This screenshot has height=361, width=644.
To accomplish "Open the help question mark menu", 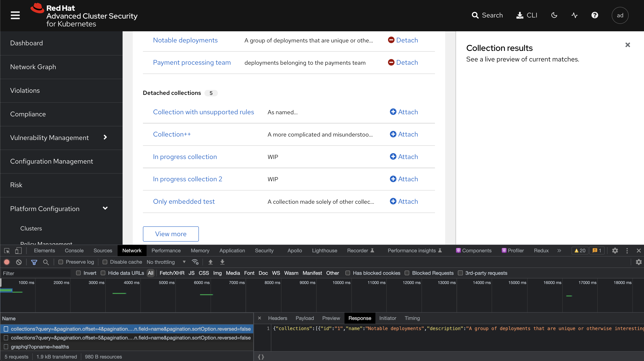I will pyautogui.click(x=594, y=15).
